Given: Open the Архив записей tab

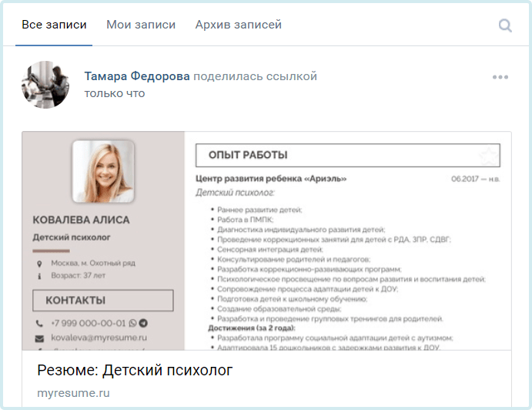Looking at the screenshot, I should pyautogui.click(x=238, y=25).
